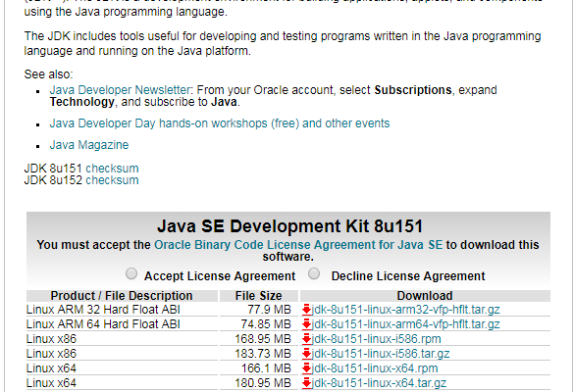
Task: Click Linux ARM 64 Hard Float ABI text
Action: (103, 324)
